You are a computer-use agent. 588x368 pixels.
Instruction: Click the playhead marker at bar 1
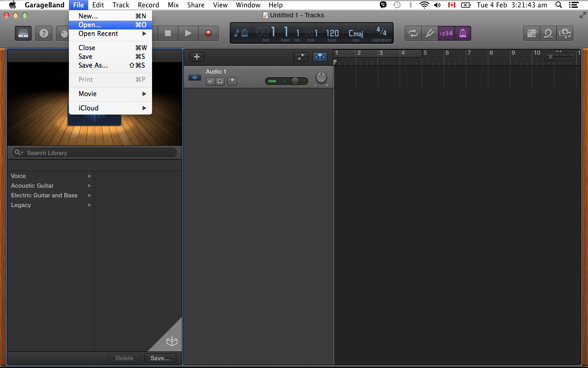coord(335,62)
